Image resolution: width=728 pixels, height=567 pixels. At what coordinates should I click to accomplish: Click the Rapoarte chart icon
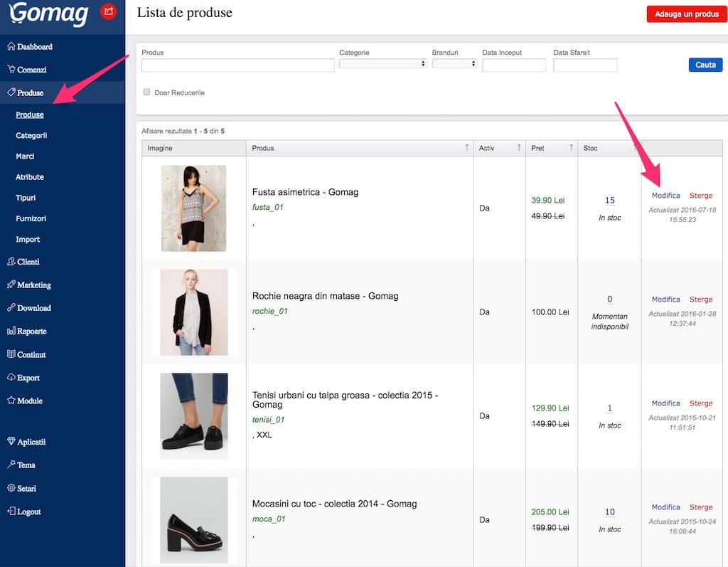pyautogui.click(x=11, y=332)
